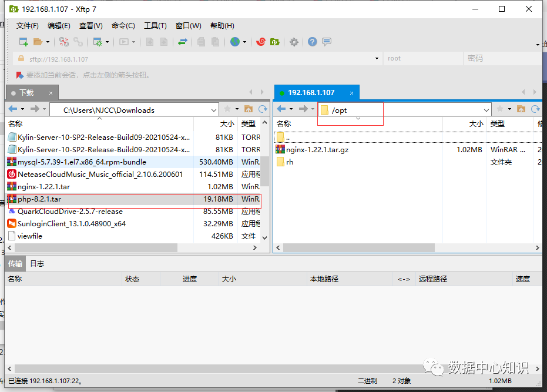Image resolution: width=547 pixels, height=392 pixels.
Task: Expand the Properties icon dropdown arrow
Action: click(x=107, y=42)
